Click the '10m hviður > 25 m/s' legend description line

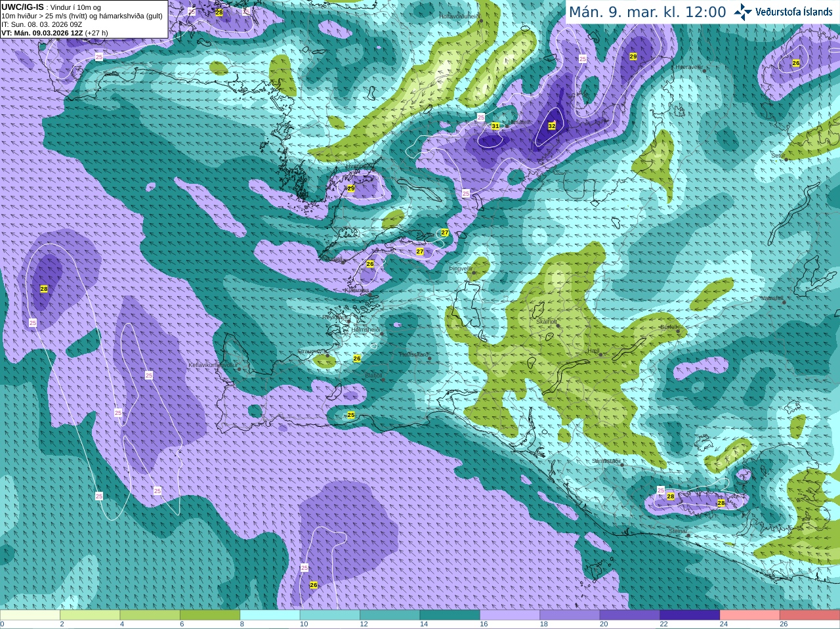[x=82, y=16]
